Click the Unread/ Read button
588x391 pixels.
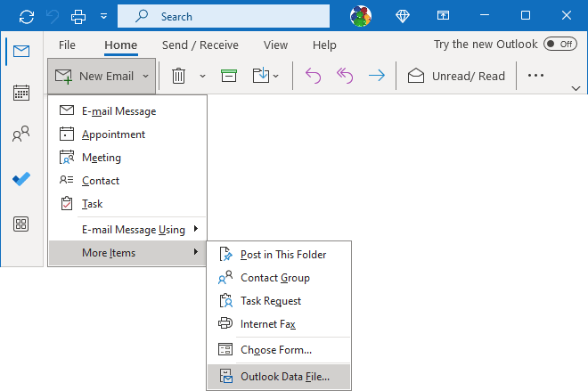click(x=456, y=76)
